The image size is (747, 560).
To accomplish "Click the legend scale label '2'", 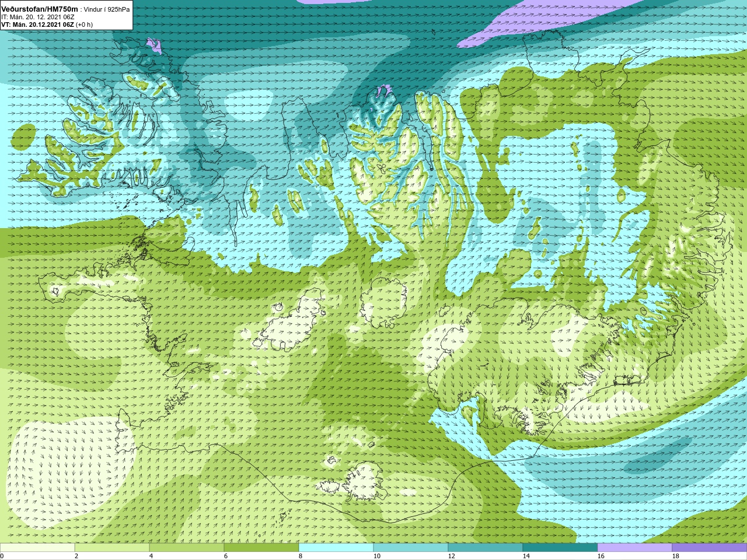I will [x=76, y=556].
